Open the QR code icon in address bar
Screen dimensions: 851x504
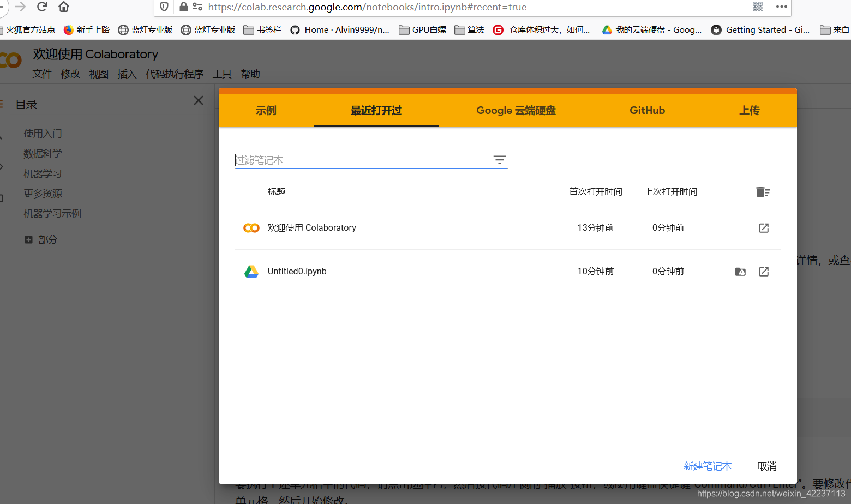758,7
